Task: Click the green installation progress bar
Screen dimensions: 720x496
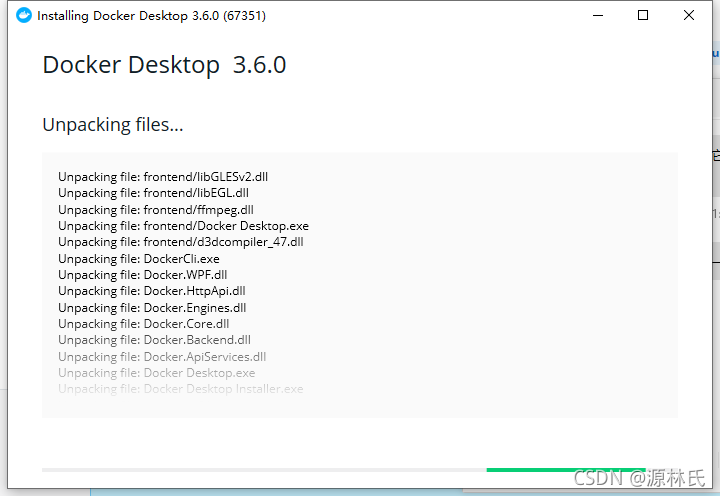Action: [x=566, y=470]
